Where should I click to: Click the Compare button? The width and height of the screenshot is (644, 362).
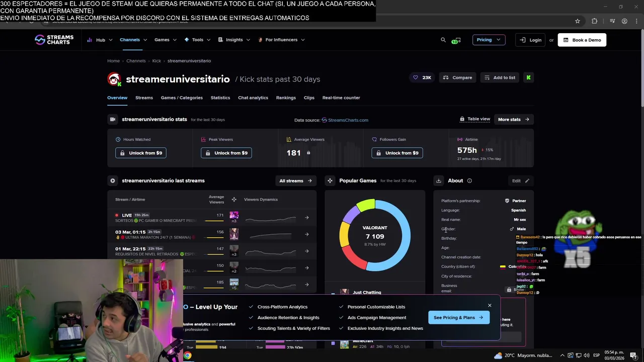tap(458, 77)
